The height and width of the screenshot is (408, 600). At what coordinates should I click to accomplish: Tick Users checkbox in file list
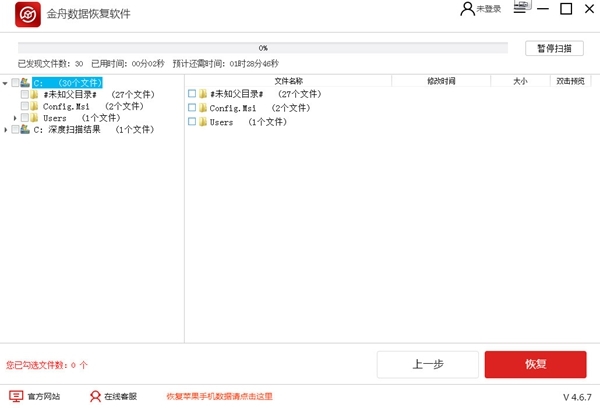click(192, 122)
